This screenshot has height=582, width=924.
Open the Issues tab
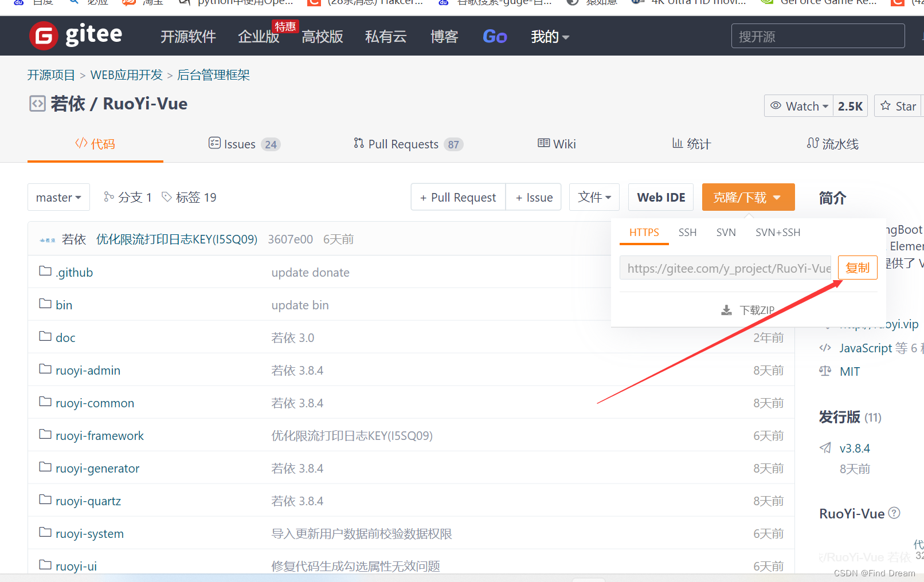pyautogui.click(x=239, y=144)
